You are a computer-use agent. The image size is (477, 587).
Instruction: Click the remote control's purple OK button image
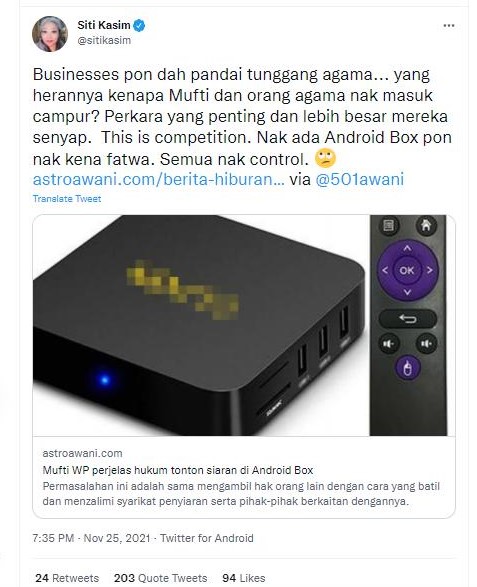point(407,270)
